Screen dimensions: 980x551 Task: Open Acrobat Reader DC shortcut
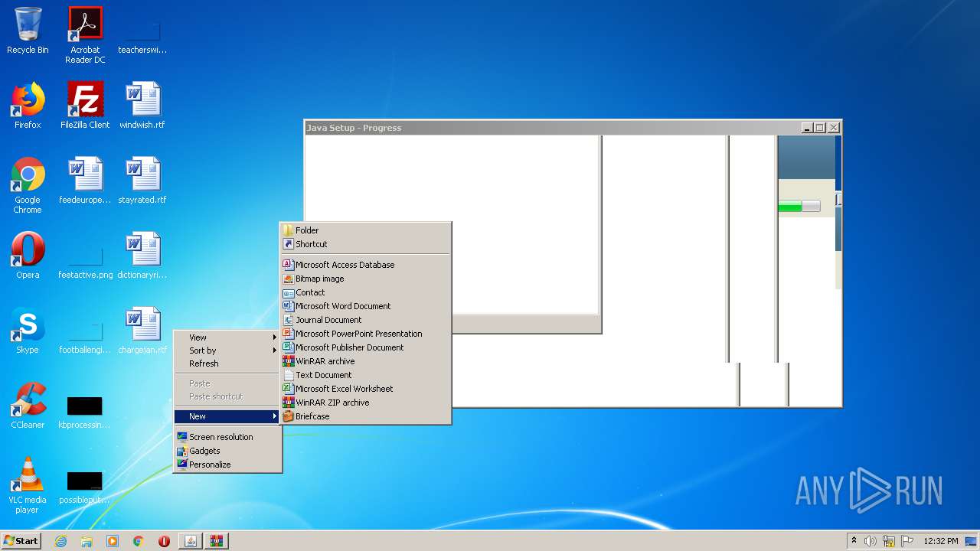[85, 35]
